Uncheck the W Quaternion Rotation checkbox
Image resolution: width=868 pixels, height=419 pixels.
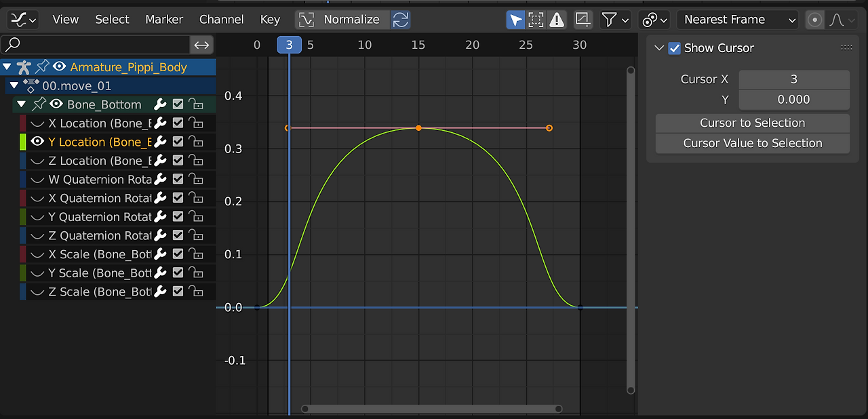coord(178,180)
